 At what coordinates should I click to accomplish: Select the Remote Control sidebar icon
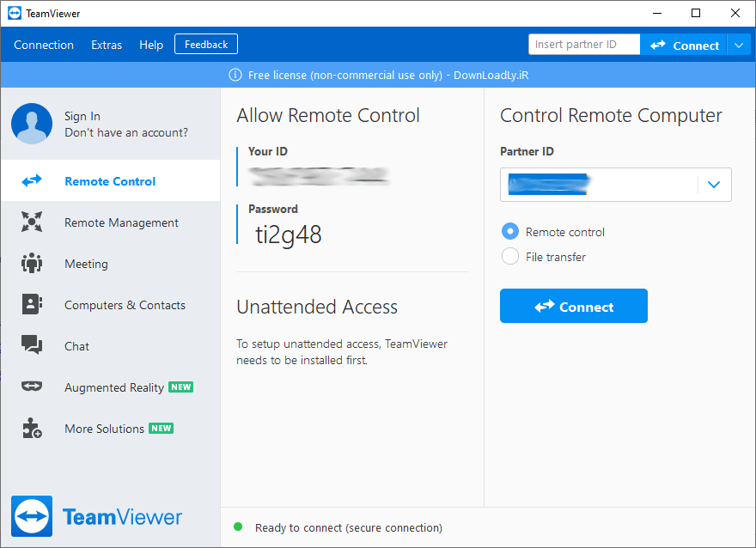[31, 180]
